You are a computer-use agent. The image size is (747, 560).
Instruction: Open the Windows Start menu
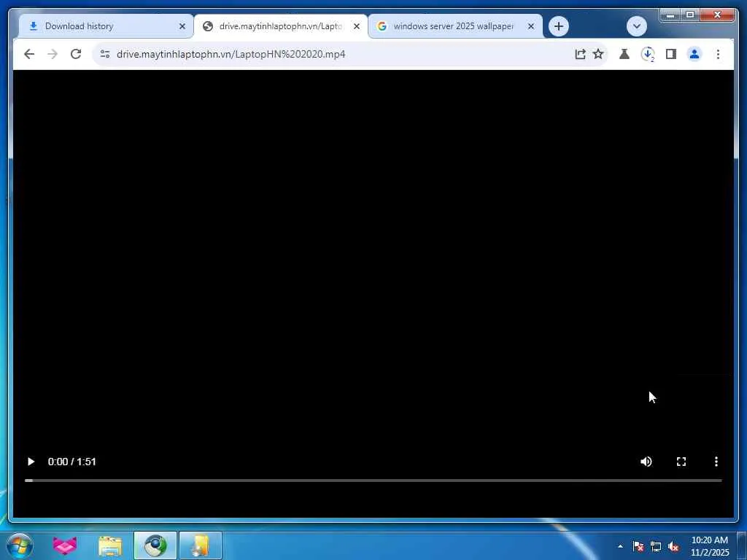[20, 545]
